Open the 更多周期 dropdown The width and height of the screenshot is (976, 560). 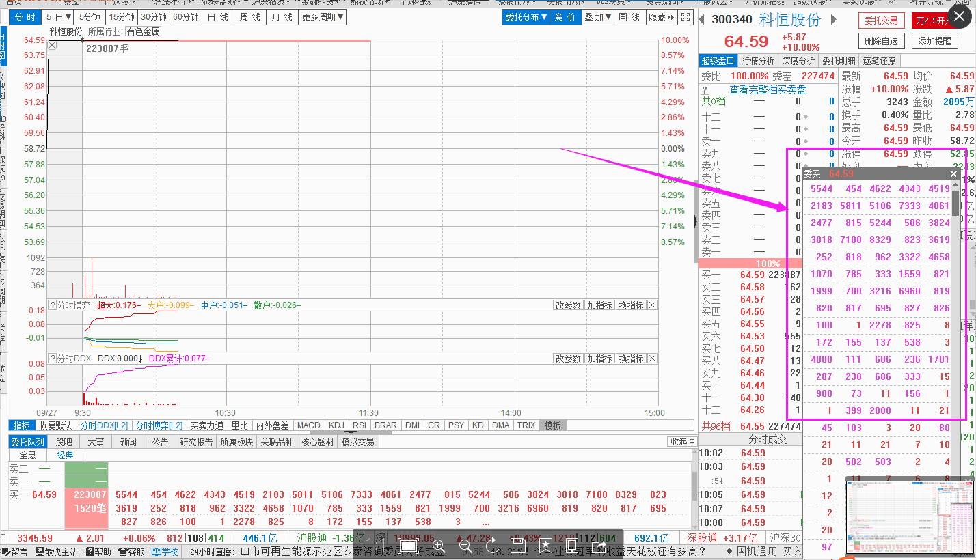(x=323, y=17)
